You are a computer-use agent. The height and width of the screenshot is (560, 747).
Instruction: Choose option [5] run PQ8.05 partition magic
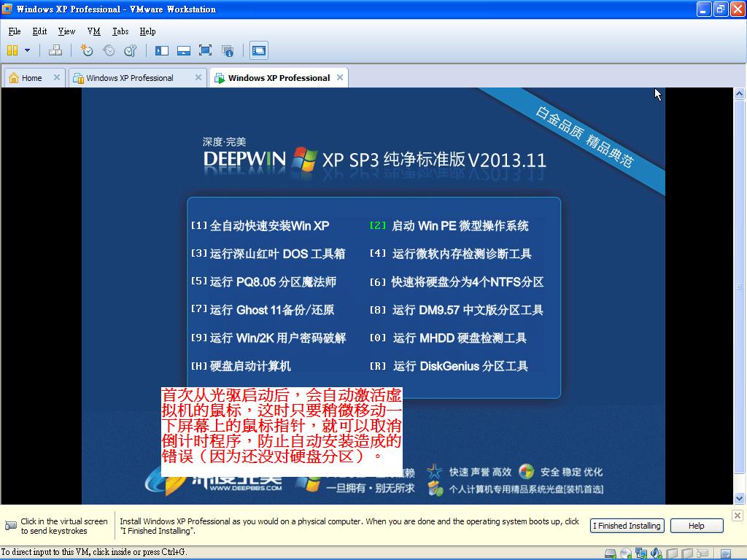coord(263,282)
